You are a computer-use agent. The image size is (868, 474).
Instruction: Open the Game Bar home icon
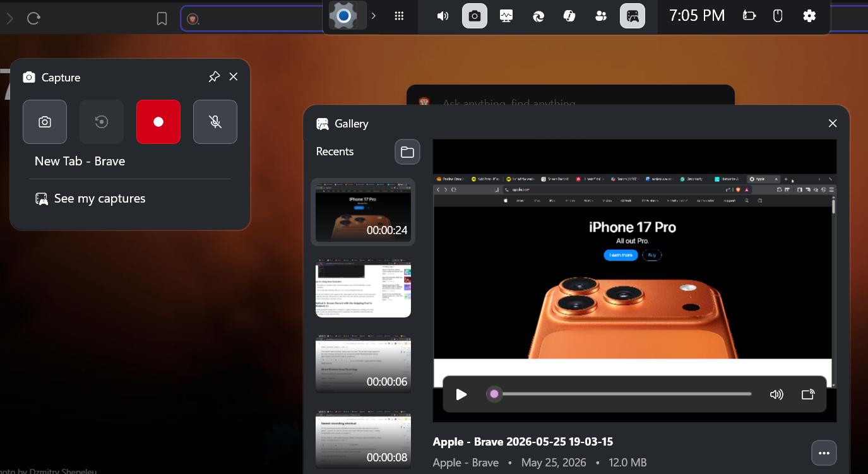[344, 16]
